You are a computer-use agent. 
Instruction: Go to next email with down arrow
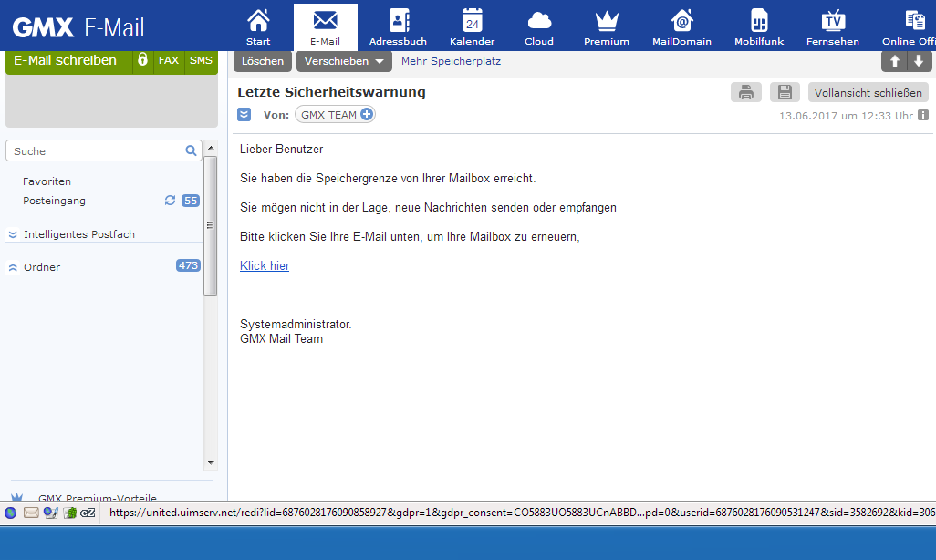[x=918, y=61]
